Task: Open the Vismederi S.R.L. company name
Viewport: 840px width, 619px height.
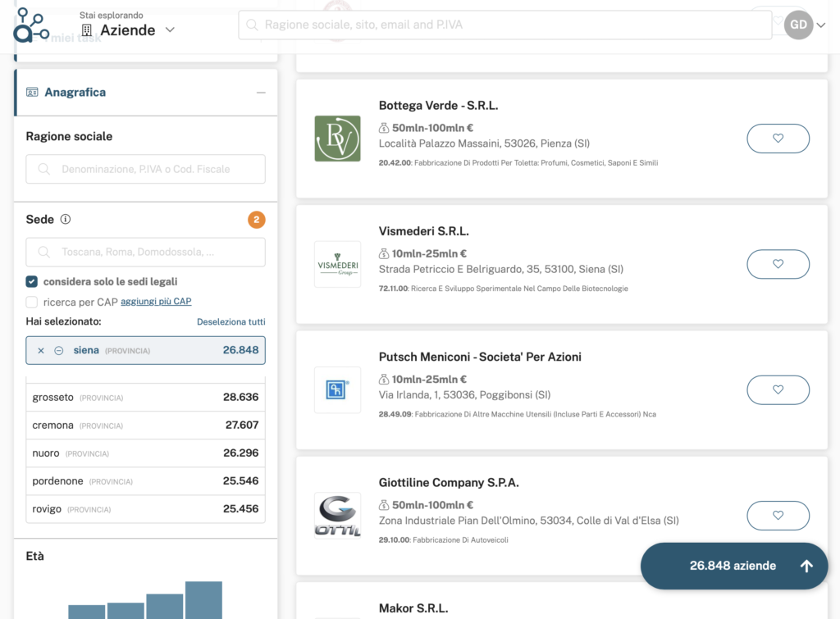Action: tap(424, 231)
